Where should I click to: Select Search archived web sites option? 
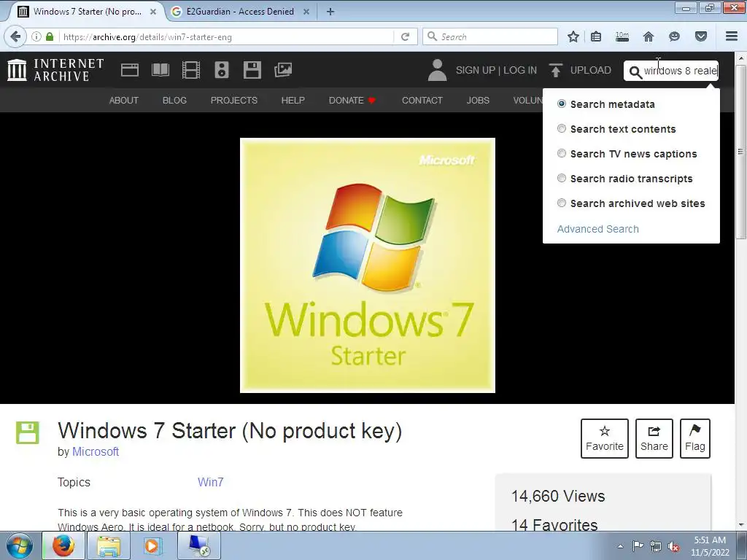562,203
